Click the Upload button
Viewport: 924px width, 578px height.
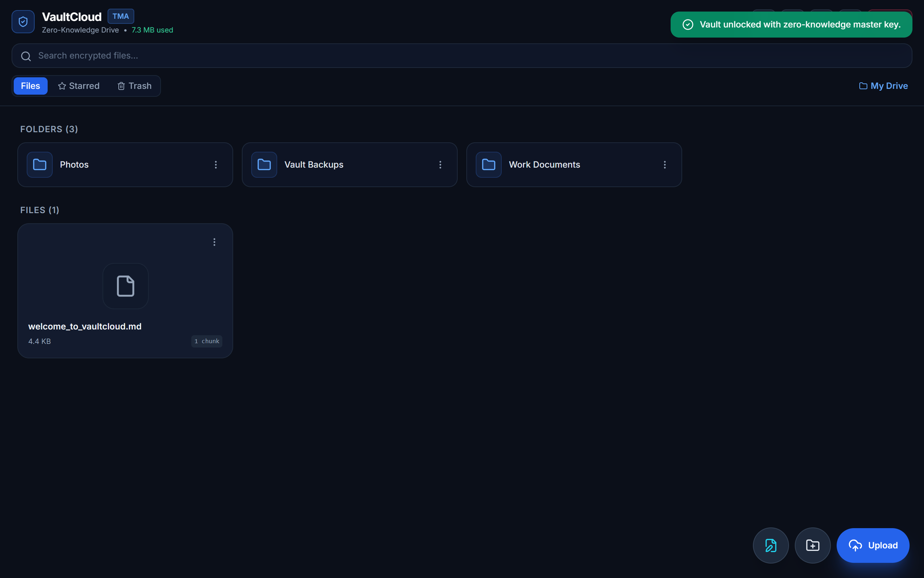(x=873, y=545)
